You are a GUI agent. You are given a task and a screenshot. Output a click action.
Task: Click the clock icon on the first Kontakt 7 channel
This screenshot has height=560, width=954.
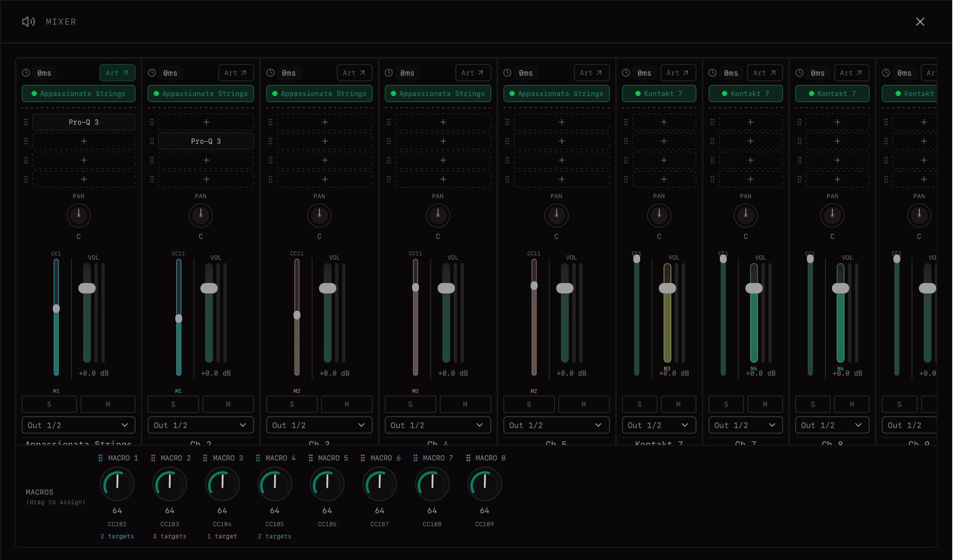click(626, 73)
